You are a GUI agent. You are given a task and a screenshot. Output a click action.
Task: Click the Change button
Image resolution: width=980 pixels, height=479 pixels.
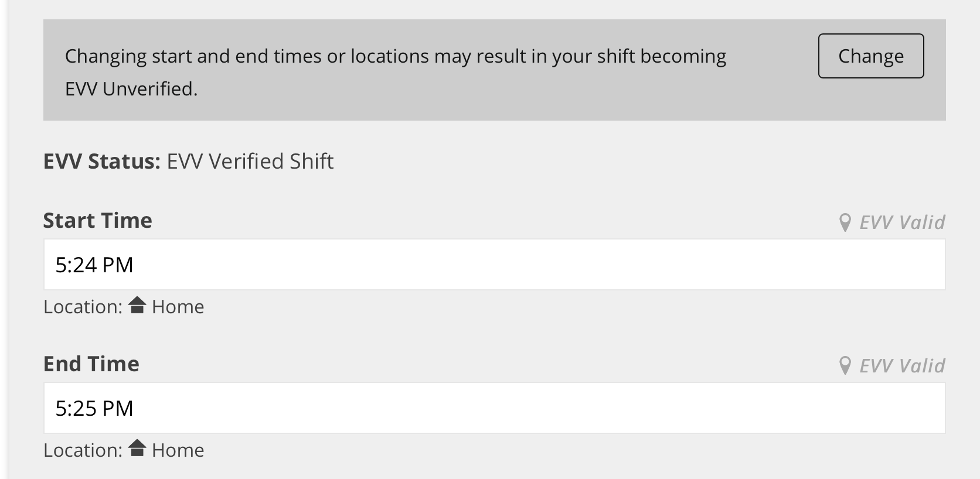click(x=870, y=56)
